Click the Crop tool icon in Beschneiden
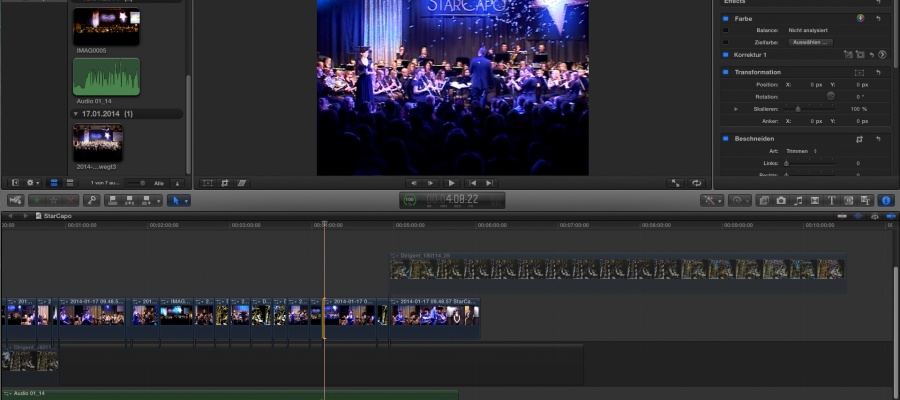The width and height of the screenshot is (900, 400). coord(859,139)
